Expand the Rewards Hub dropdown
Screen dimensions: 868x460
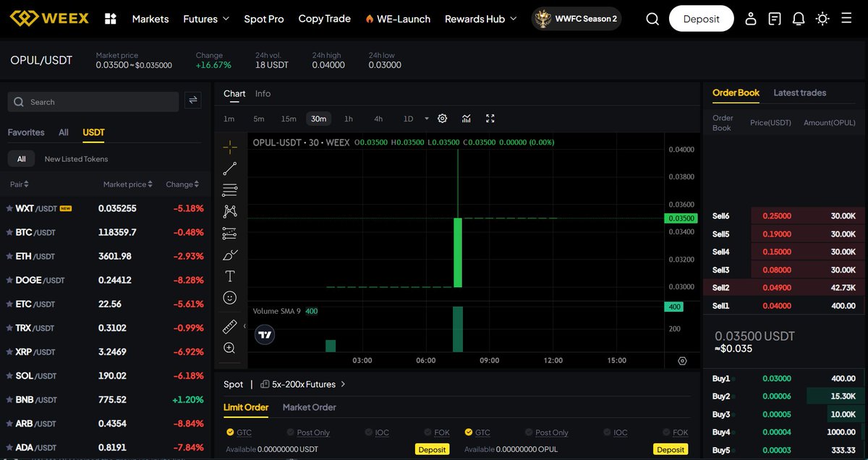pos(481,19)
